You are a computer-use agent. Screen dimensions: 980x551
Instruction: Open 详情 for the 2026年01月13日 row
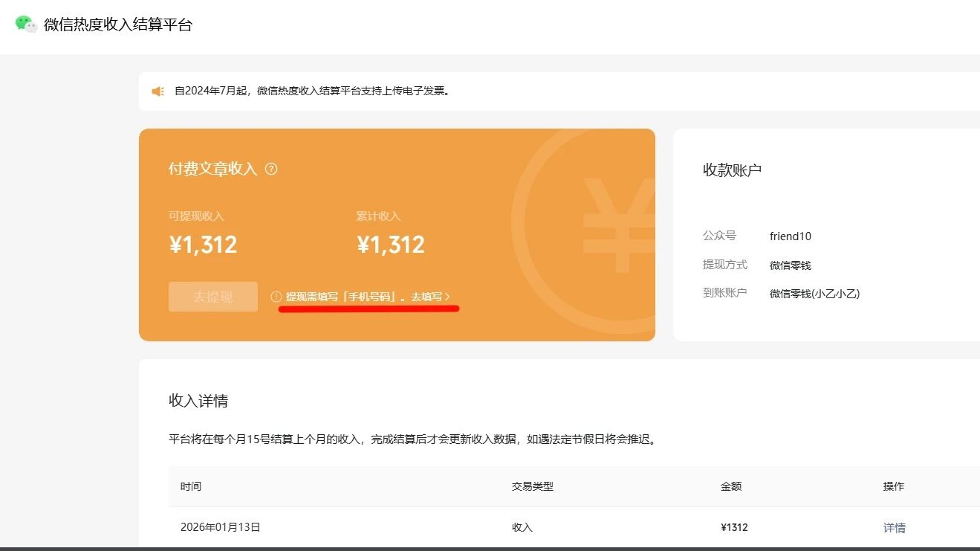pyautogui.click(x=895, y=528)
